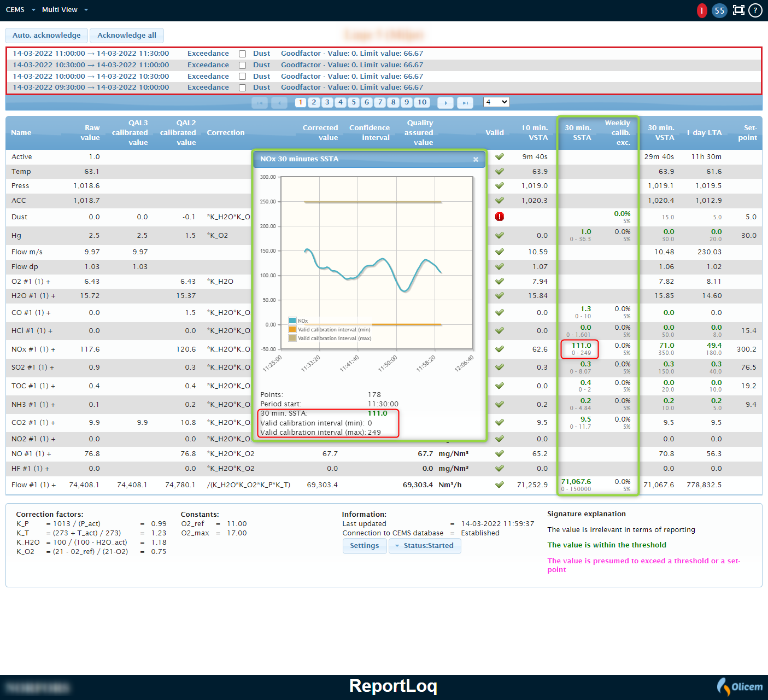The image size is (768, 700).
Task: Click NOx 30 min. SSTA value 111.0
Action: 581,346
